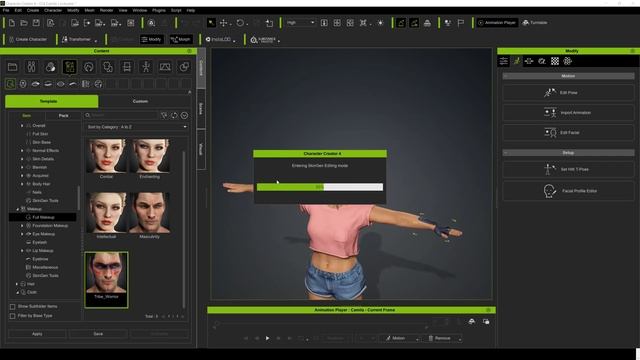Screen dimensions: 640x360
Task: Open the High render quality dropdown
Action: (x=301, y=23)
